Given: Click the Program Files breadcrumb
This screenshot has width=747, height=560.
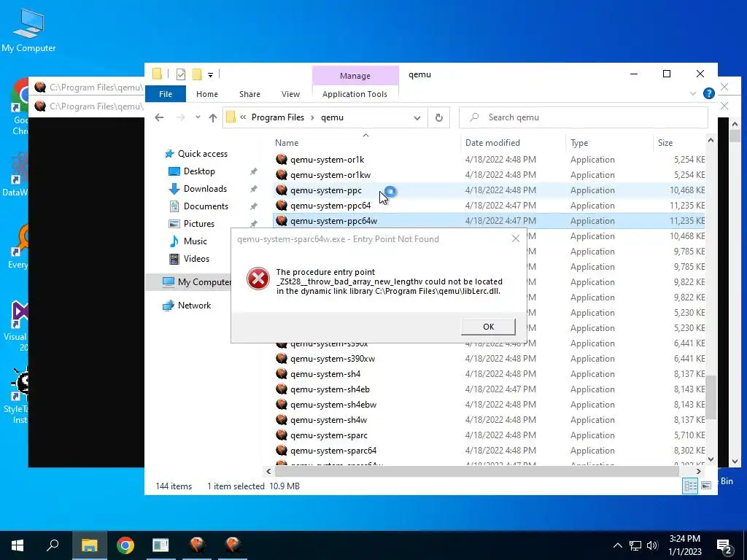Looking at the screenshot, I should click(x=277, y=117).
